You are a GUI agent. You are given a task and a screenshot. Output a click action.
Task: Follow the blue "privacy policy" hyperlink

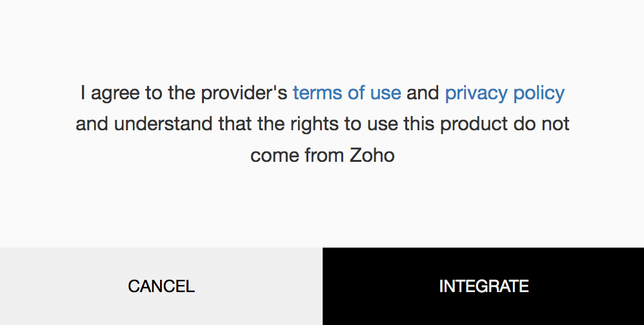pyautogui.click(x=505, y=94)
